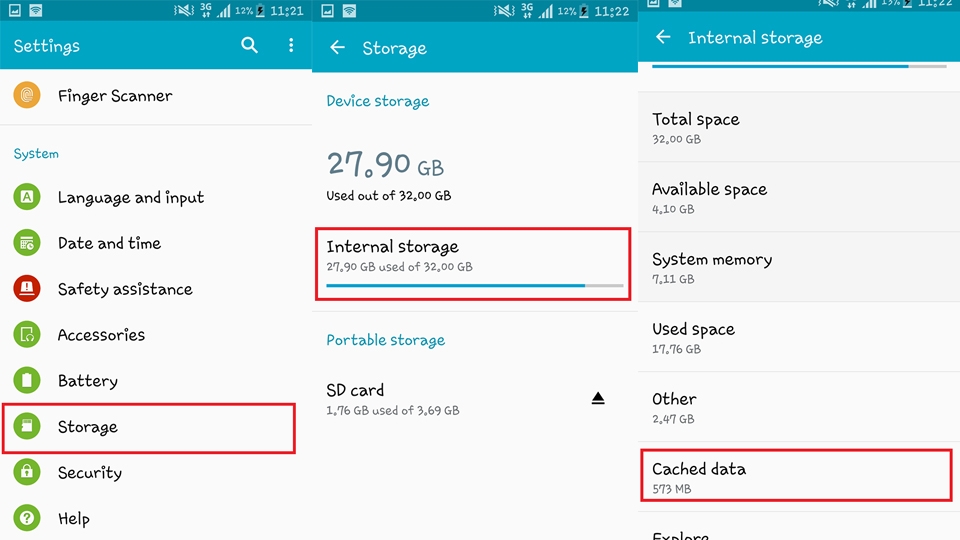Tap the Language and input icon
Screen dimensions: 960x540
coord(27,197)
